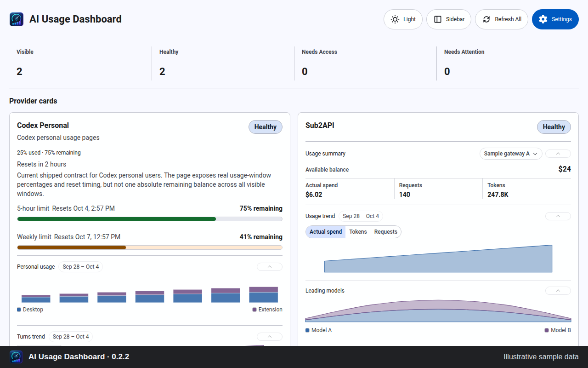Click the Model B legend square
The height and width of the screenshot is (368, 588).
pyautogui.click(x=547, y=330)
